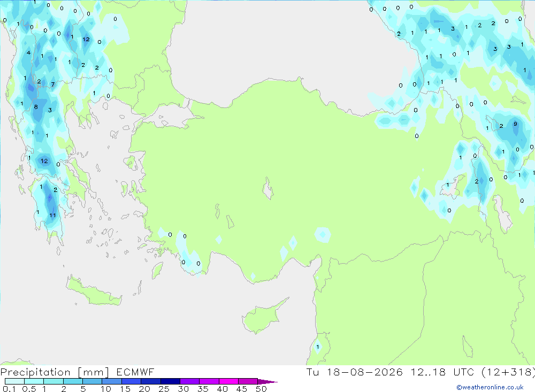The height and width of the screenshot is (392, 535).
Task: Click the 25–30 mm navy legend swatch
Action: point(170,381)
